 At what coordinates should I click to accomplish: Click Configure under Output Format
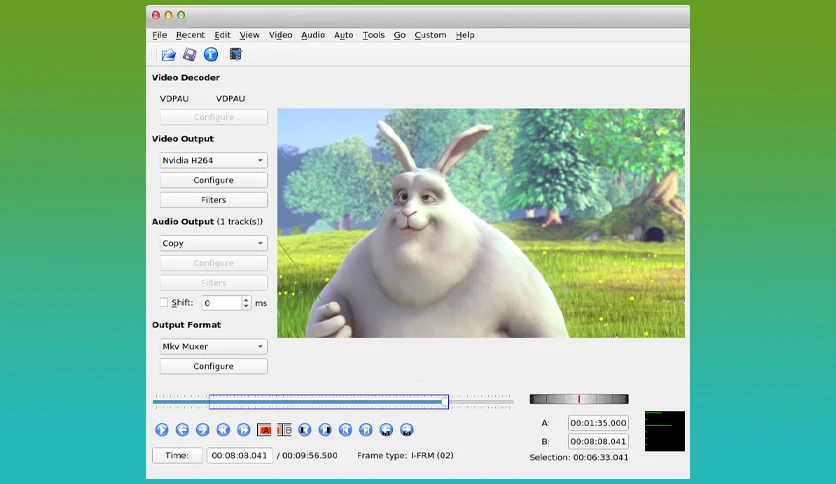(213, 366)
